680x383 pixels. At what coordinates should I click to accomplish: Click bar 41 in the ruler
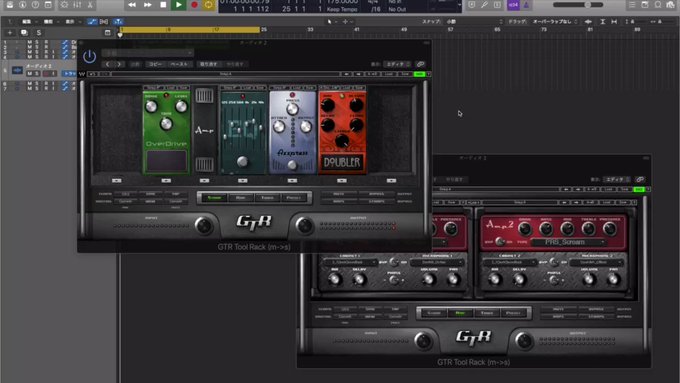(356, 29)
